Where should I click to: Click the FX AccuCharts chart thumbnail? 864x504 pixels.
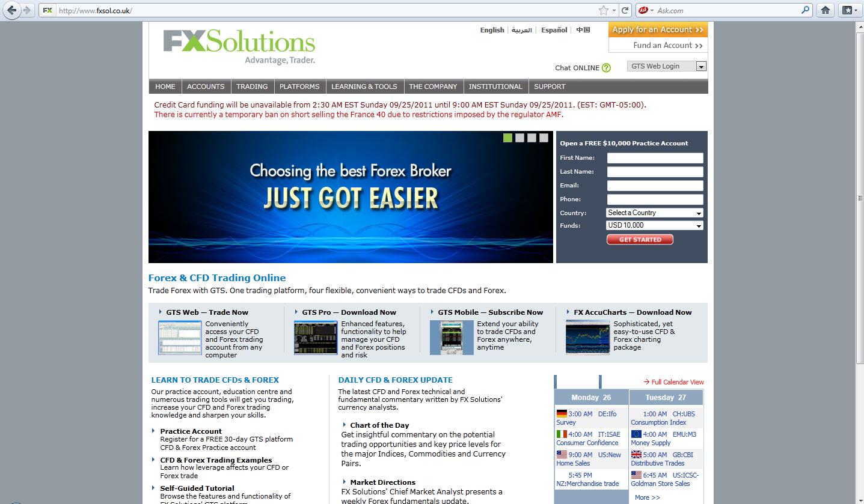[587, 338]
